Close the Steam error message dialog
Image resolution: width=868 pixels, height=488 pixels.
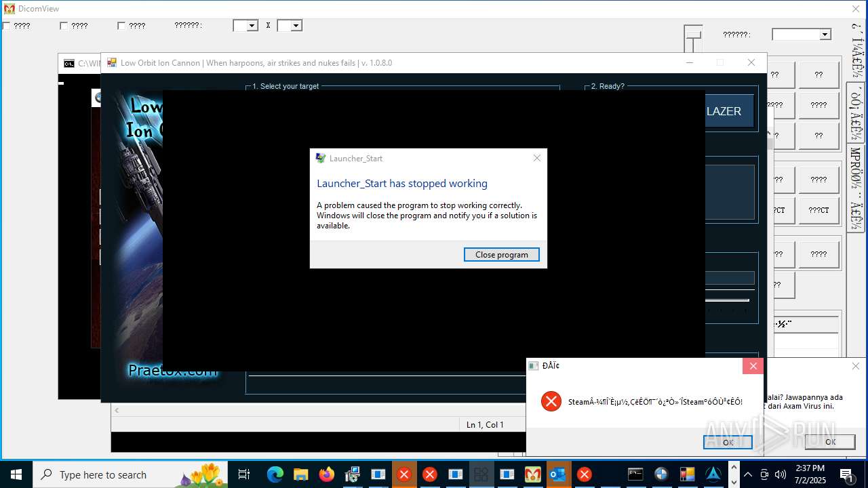(753, 366)
